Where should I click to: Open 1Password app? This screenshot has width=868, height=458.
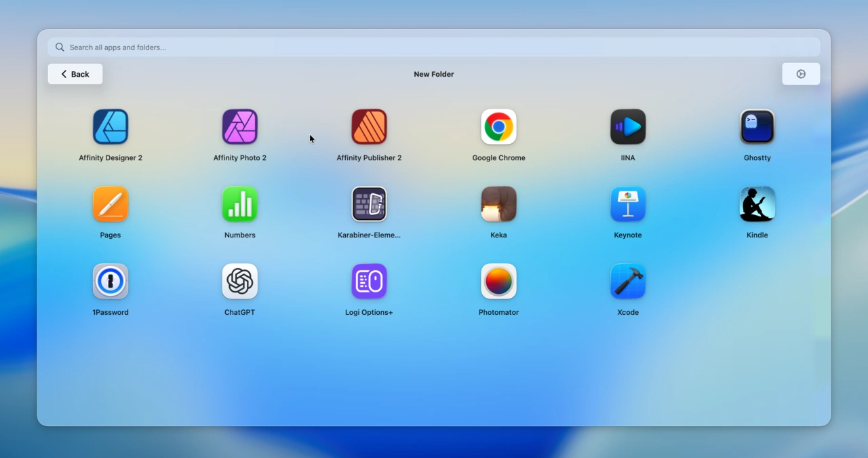tap(111, 282)
